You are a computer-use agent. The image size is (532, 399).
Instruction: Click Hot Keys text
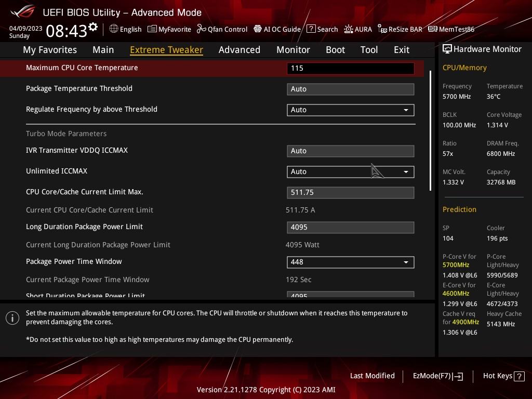point(497,376)
